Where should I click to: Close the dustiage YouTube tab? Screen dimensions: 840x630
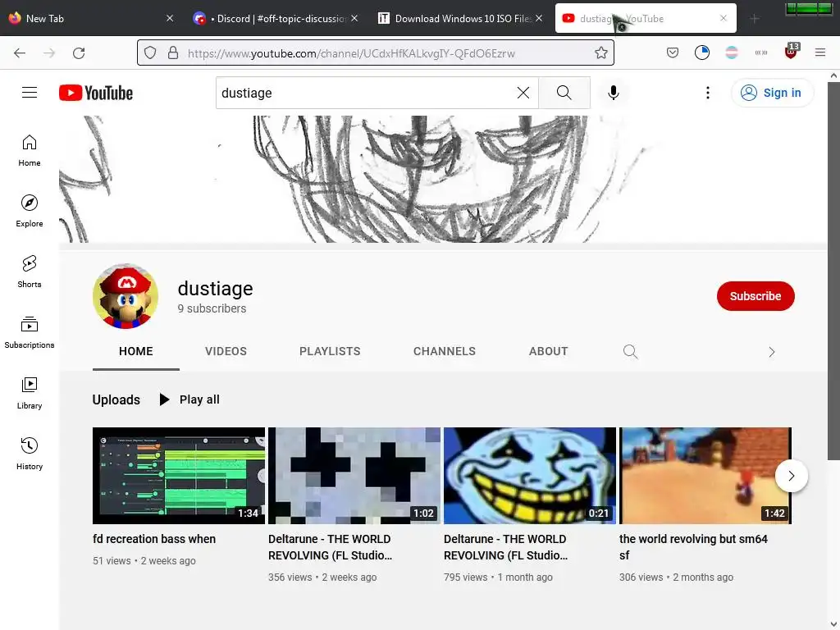coord(724,18)
